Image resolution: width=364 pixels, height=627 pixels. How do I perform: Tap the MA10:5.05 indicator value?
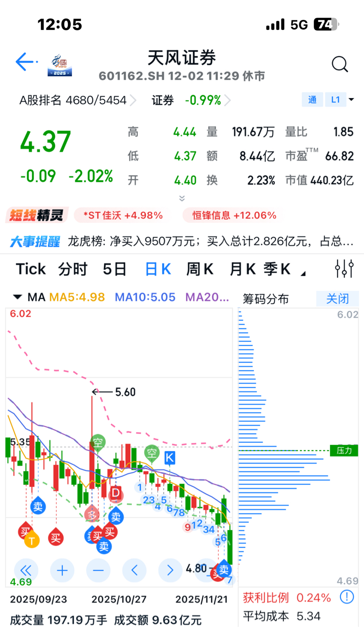(145, 297)
